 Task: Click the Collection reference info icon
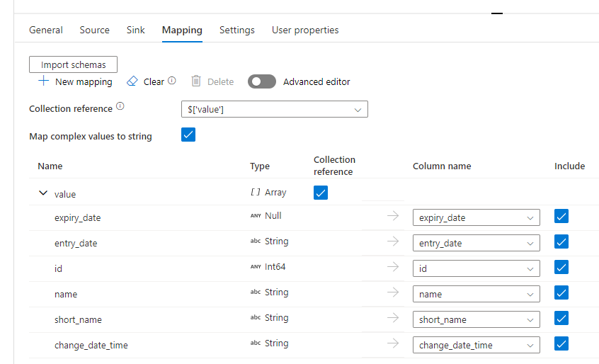coord(120,107)
